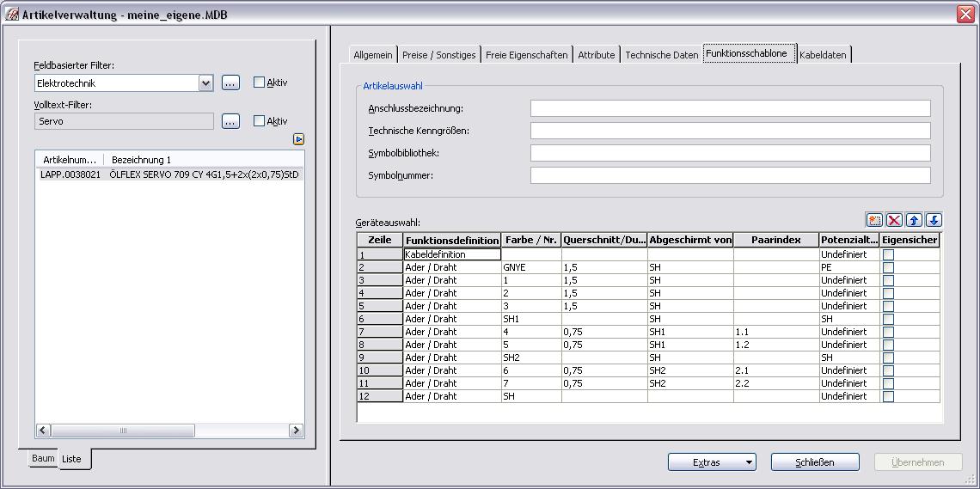Click the Schließen button
Image resolution: width=980 pixels, height=489 pixels.
(814, 462)
